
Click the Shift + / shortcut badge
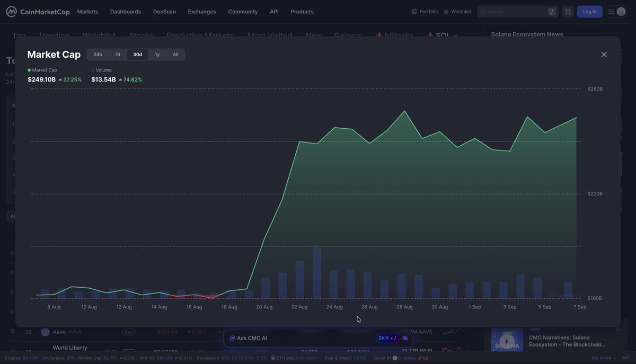tap(387, 338)
